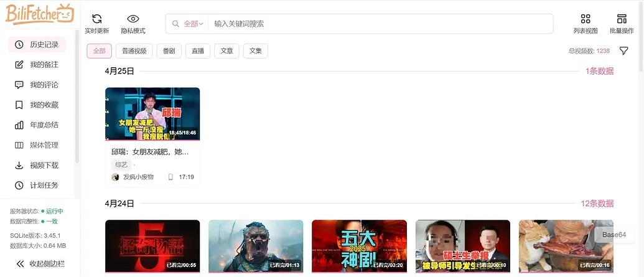
Task: Open uploader 发疯小废物
Action: click(138, 177)
